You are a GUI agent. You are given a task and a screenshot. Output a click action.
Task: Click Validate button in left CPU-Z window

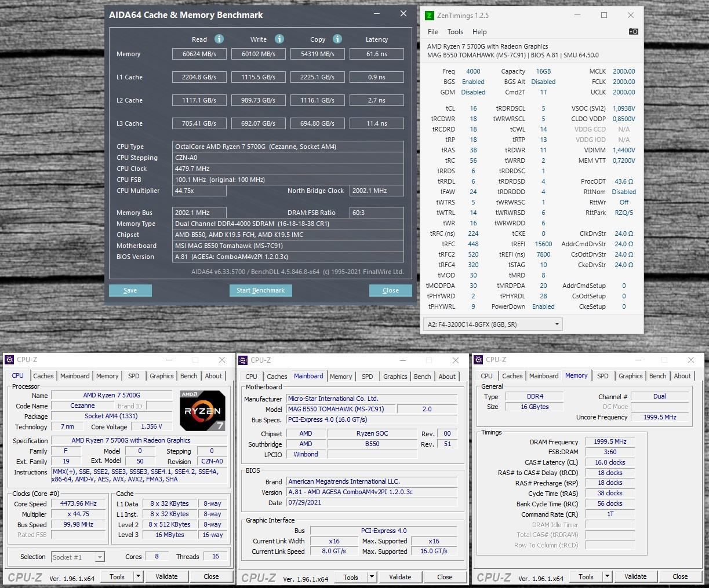coord(166,576)
